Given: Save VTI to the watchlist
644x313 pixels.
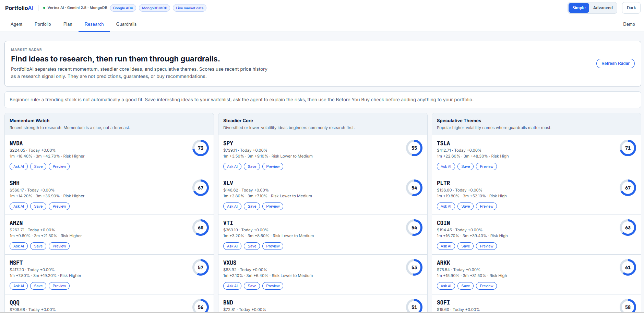Looking at the screenshot, I should point(252,246).
